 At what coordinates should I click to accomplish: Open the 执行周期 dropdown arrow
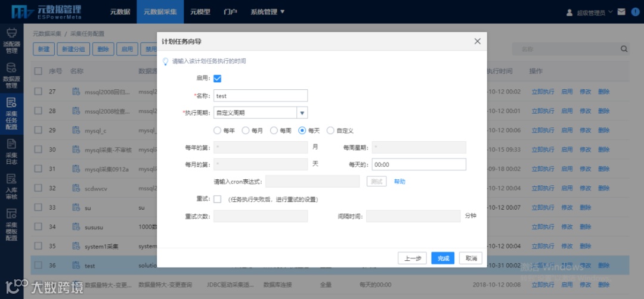[x=302, y=113]
